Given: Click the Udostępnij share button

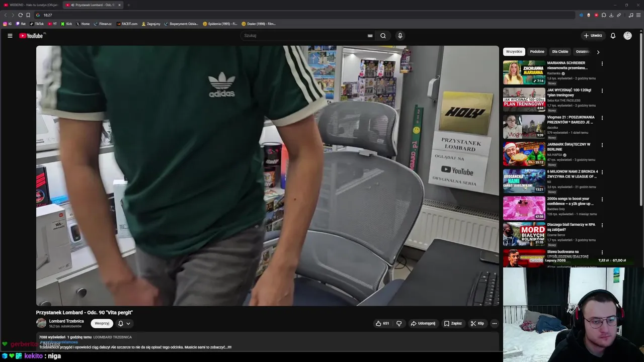Looking at the screenshot, I should click(x=423, y=323).
